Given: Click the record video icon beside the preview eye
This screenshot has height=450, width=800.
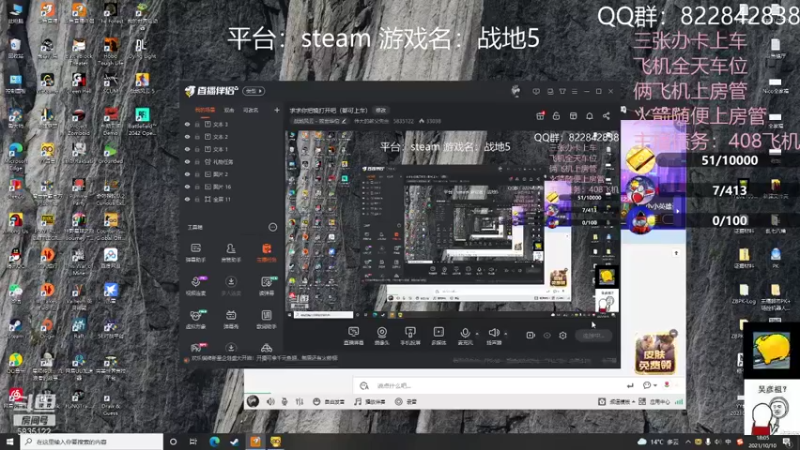Looking at the screenshot, I should [x=531, y=335].
